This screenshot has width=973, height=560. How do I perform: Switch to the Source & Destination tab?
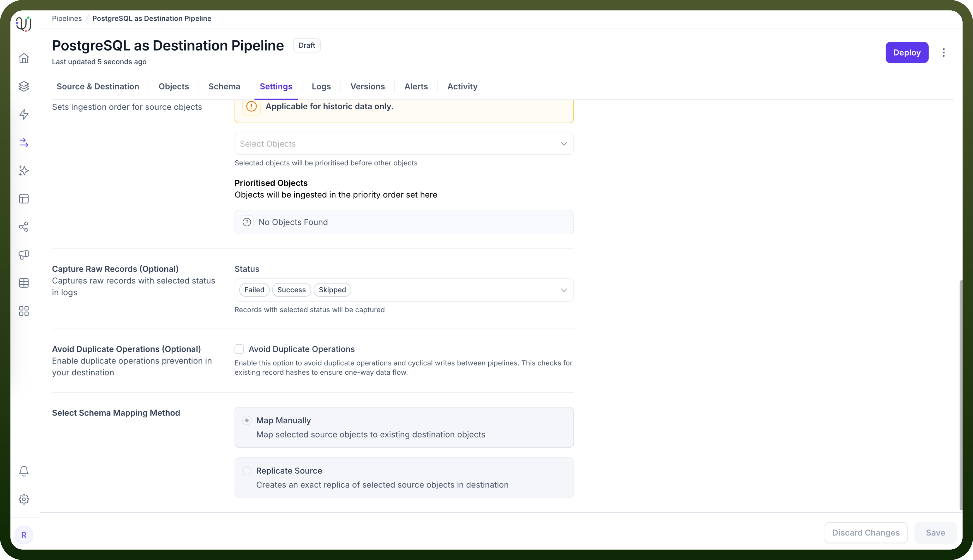tap(98, 87)
